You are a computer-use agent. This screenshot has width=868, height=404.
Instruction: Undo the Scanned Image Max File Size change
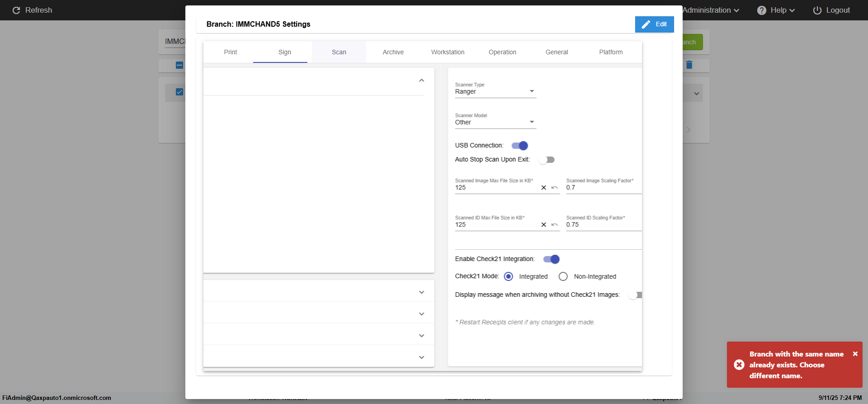(554, 188)
